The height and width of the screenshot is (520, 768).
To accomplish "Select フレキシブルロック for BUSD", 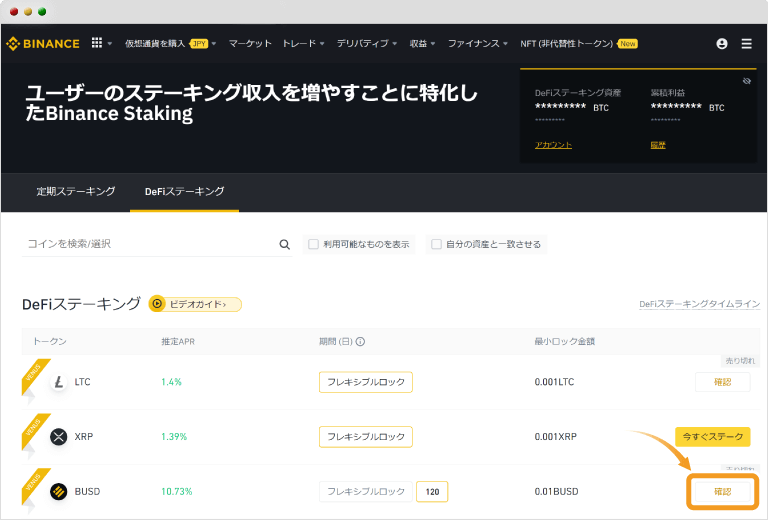I will [366, 492].
